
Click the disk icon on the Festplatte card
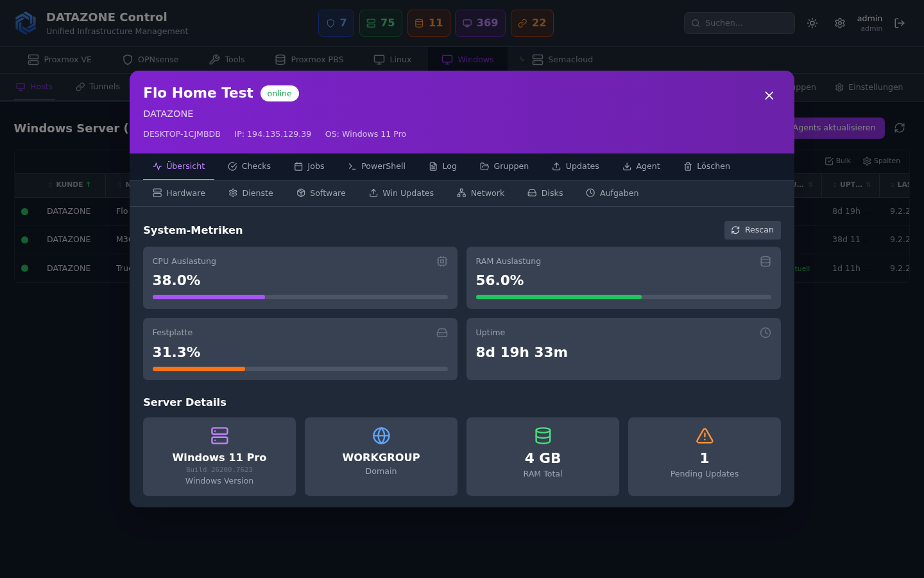pyautogui.click(x=441, y=333)
